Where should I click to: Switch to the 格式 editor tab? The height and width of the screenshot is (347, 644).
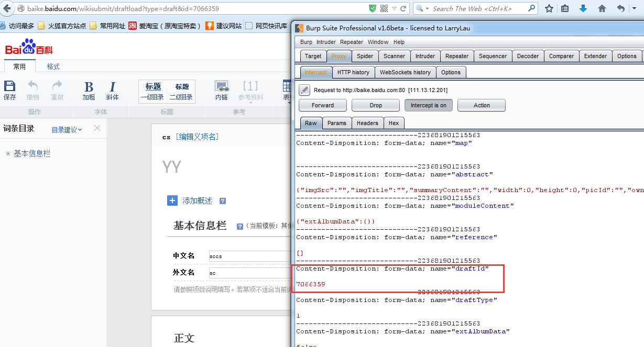tap(53, 66)
